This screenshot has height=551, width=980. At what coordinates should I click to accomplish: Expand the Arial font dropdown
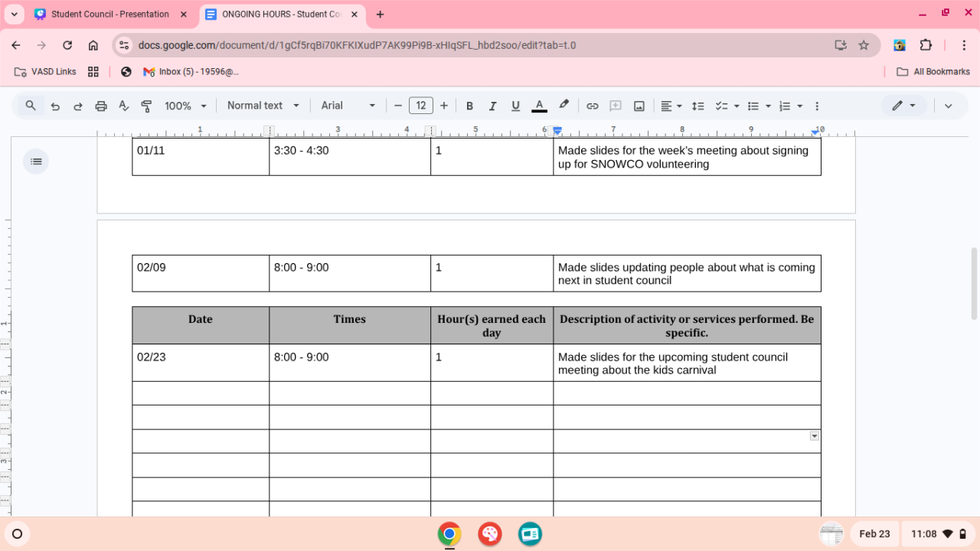coord(348,106)
